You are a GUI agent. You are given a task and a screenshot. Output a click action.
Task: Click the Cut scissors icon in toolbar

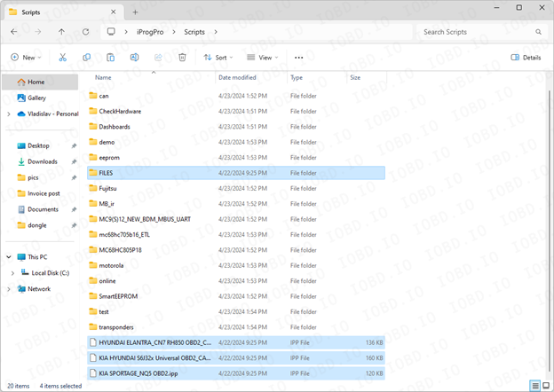63,58
